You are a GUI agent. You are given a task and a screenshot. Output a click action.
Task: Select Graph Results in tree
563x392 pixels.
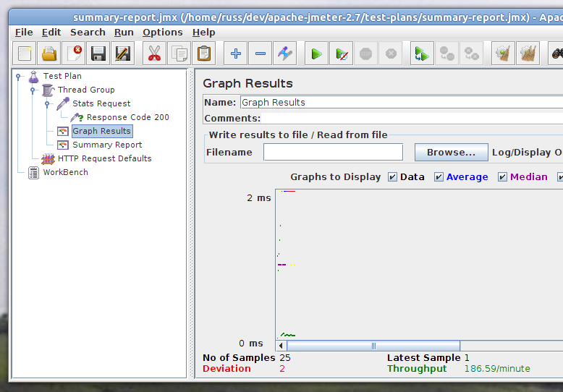point(102,131)
